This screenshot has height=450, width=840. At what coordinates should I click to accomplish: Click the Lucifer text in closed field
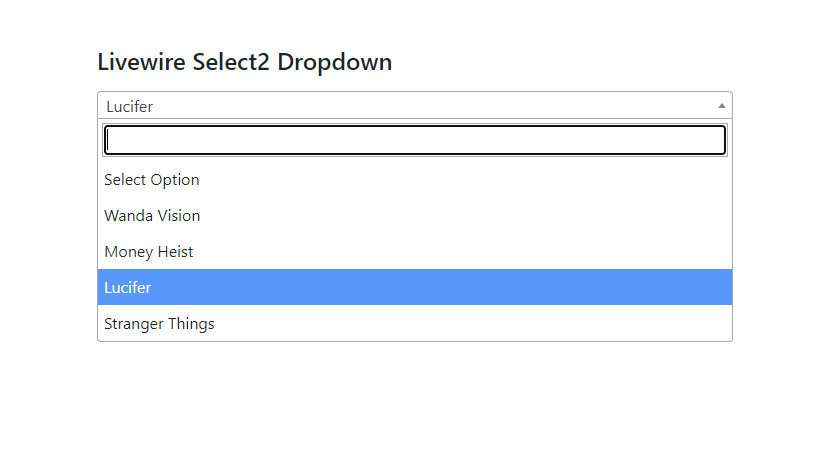(130, 107)
